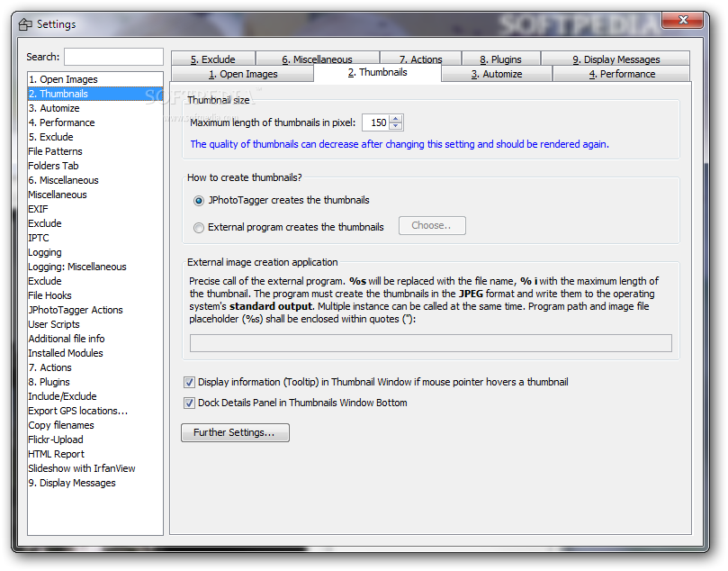Switch to the 7. Actions tab
The height and width of the screenshot is (571, 728).
pyautogui.click(x=420, y=59)
